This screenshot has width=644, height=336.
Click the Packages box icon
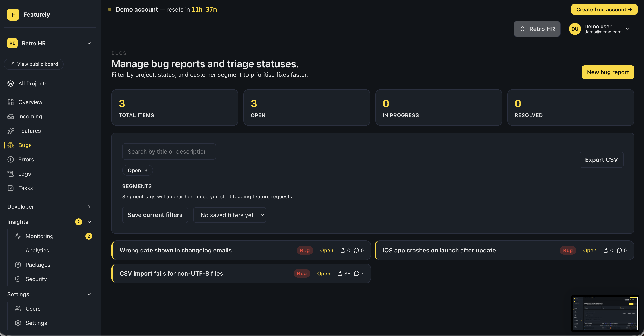[18, 265]
